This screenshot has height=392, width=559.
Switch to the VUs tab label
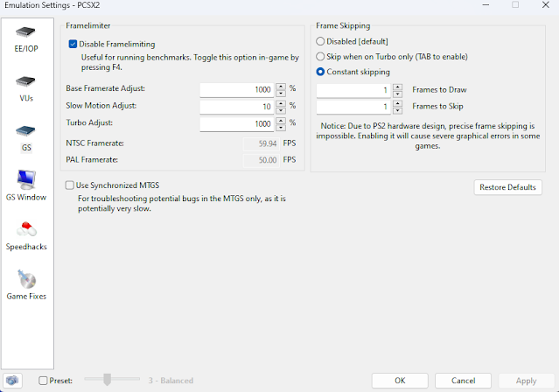click(26, 98)
